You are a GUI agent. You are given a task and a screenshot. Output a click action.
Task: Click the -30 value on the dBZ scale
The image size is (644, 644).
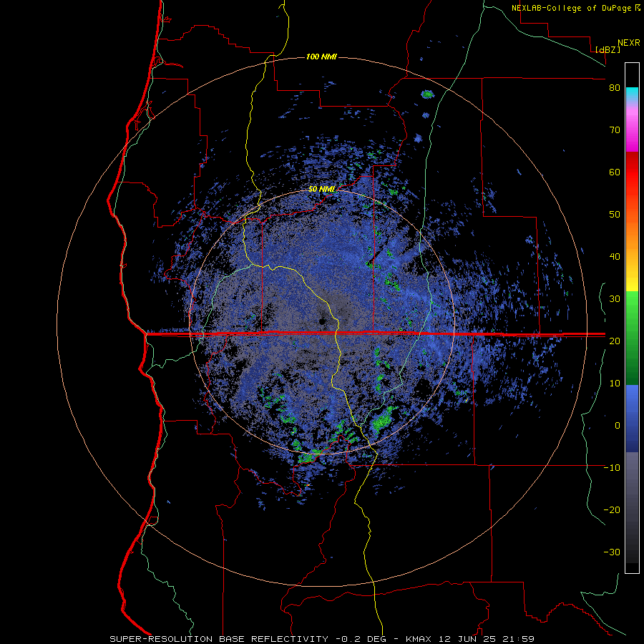pos(612,552)
